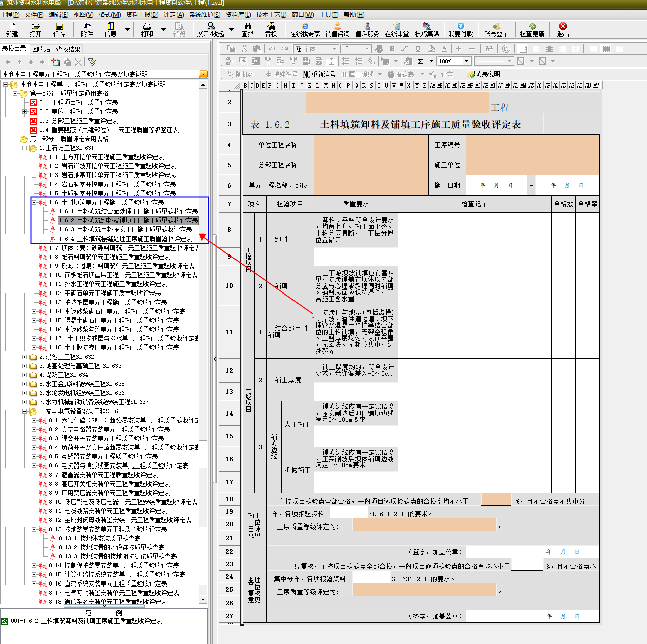Click 001-1.6.2 example entry in 范例 panel
This screenshot has width=647, height=644.
coord(86,621)
